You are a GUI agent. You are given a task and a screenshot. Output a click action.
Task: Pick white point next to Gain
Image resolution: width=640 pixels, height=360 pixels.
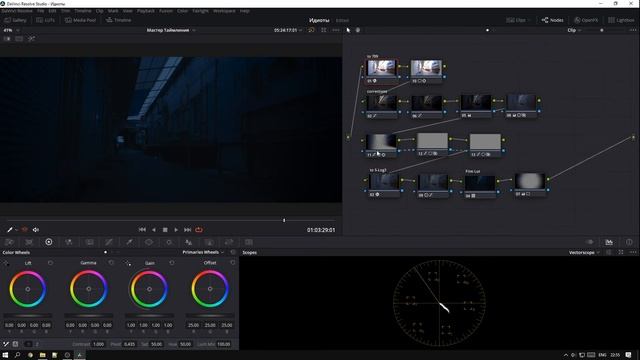point(128,263)
